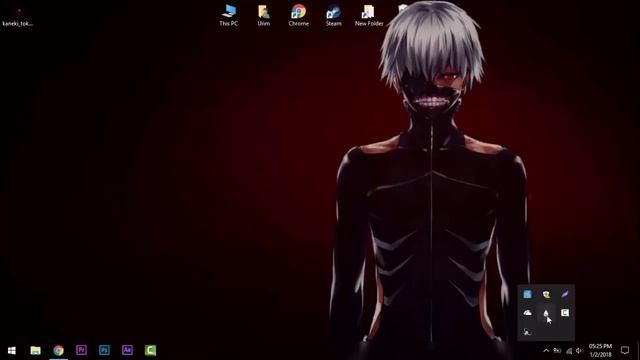Screen dimensions: 640x360
Task: Open the Windows Start menu
Action: [12, 350]
